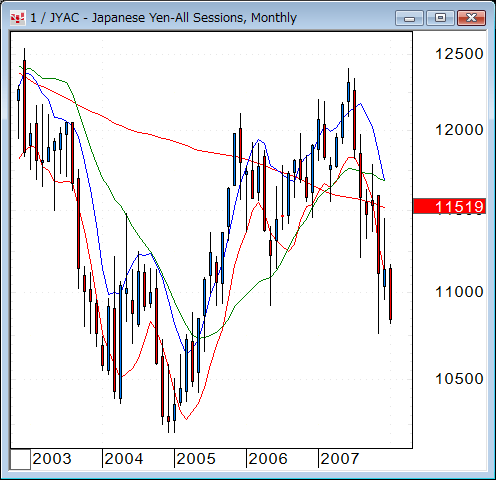Click the 2003 year label on time axis
Image resolution: width=496 pixels, height=480 pixels.
pos(52,459)
